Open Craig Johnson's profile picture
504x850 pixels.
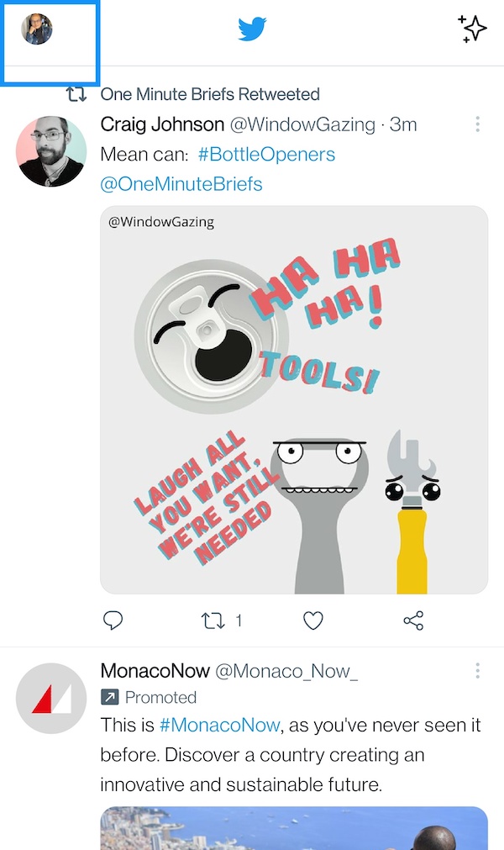(x=51, y=151)
